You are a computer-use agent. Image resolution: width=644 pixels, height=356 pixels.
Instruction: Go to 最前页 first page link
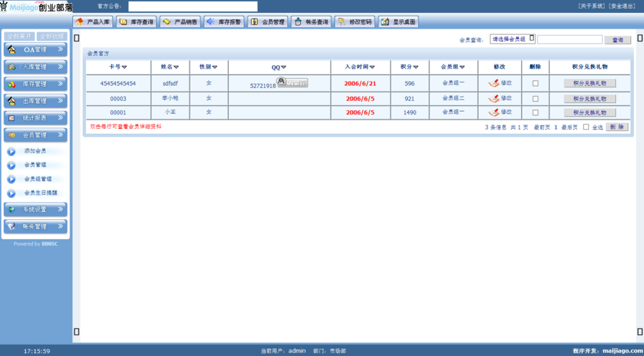tap(542, 128)
